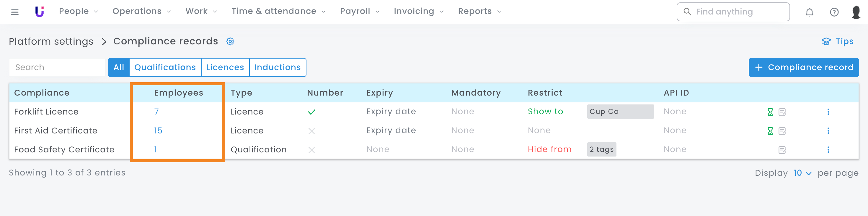The height and width of the screenshot is (216, 868).
Task: Switch to the Licences filter tab
Action: 225,67
